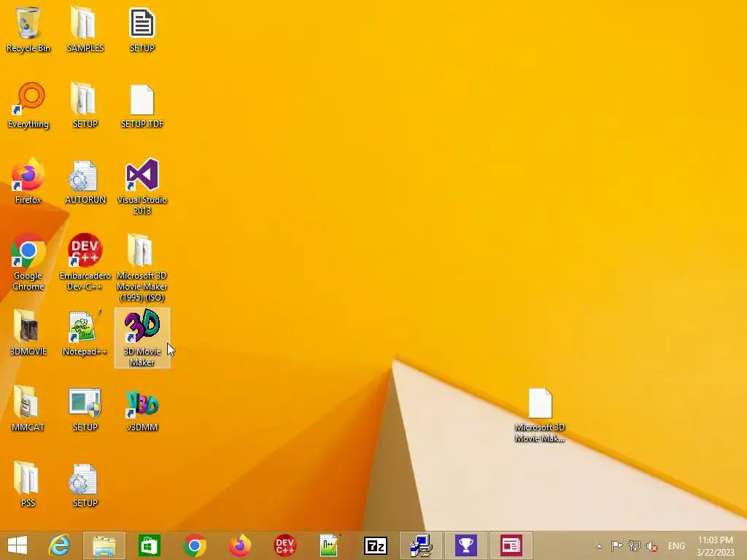Select the AUTORUN settings file icon
The height and width of the screenshot is (560, 747).
click(85, 181)
